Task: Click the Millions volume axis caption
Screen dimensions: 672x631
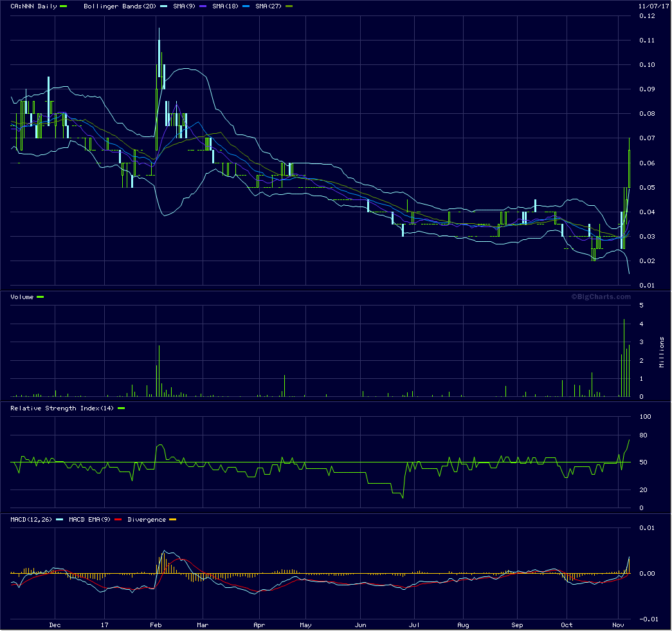Action: [661, 352]
